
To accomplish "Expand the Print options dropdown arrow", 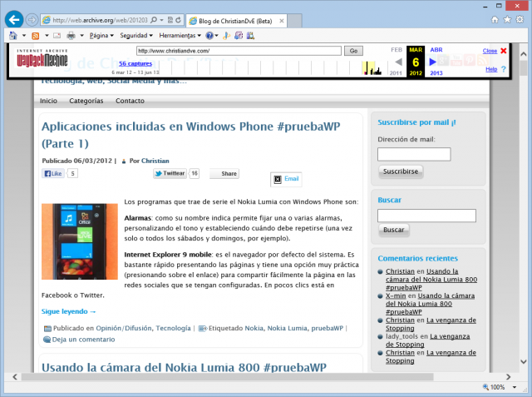I will click(81, 35).
